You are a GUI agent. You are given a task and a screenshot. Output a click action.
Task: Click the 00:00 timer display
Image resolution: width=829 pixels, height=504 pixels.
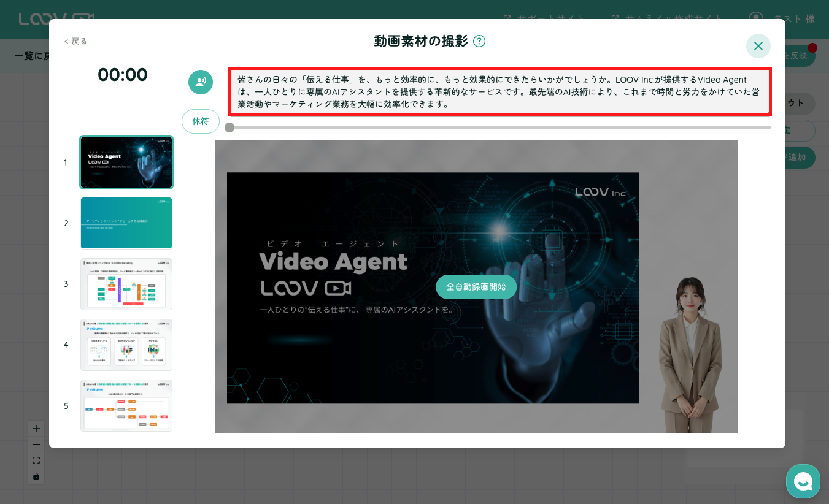coord(123,75)
